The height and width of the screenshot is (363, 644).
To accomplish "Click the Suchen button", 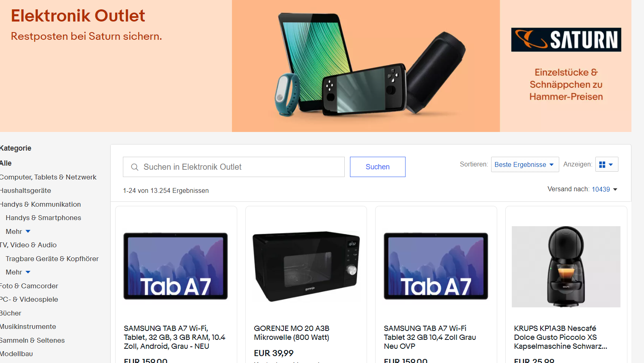I will point(378,167).
